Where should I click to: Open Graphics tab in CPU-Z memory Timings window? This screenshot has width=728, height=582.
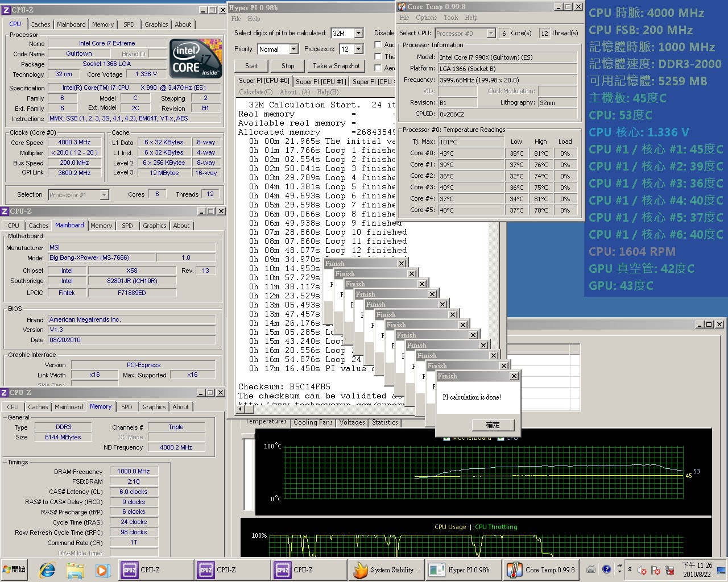pos(154,407)
